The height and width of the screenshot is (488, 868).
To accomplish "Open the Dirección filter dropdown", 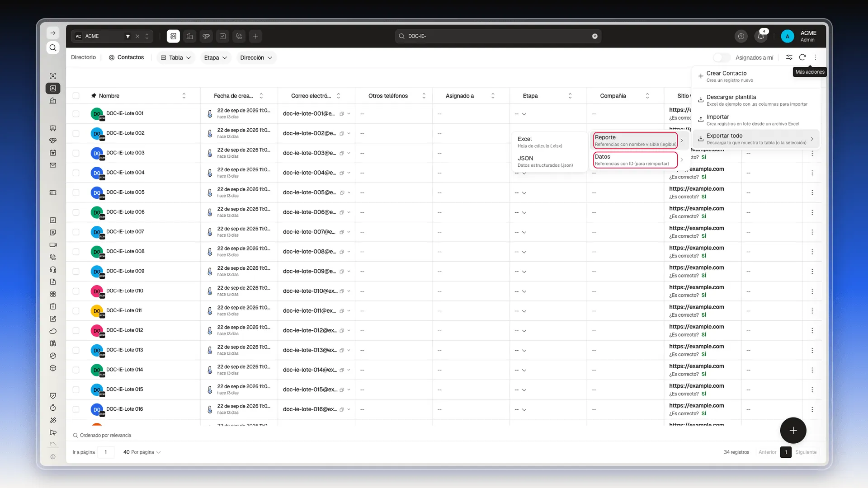I will coord(256,58).
